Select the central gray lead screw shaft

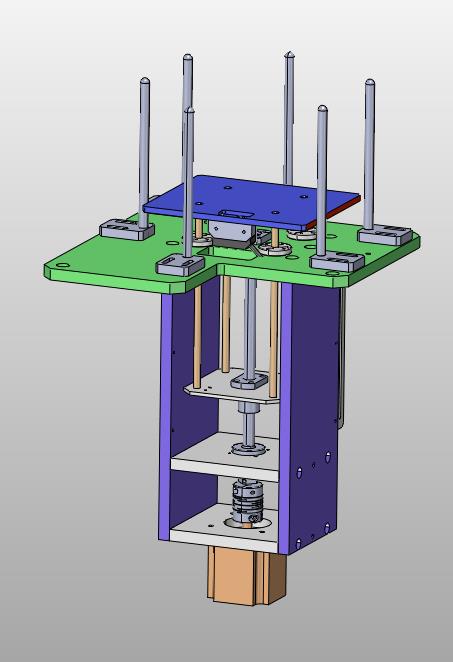(x=250, y=327)
